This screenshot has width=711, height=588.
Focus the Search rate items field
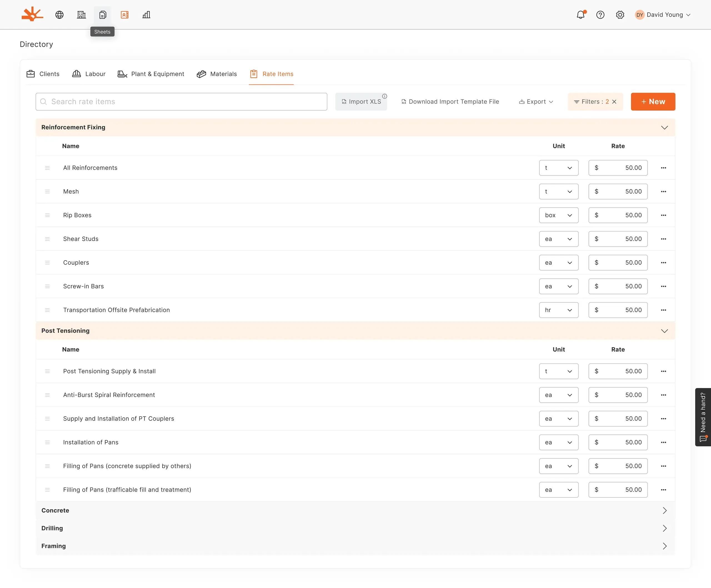pos(181,102)
